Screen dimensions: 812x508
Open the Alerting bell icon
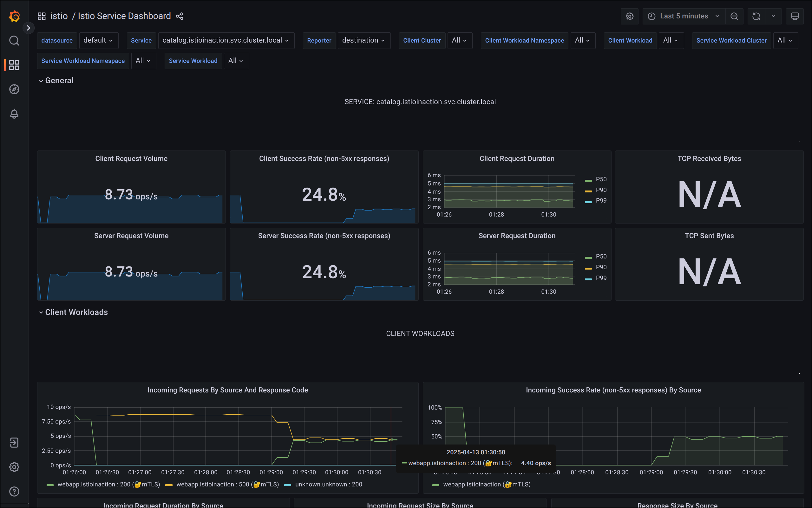point(14,114)
